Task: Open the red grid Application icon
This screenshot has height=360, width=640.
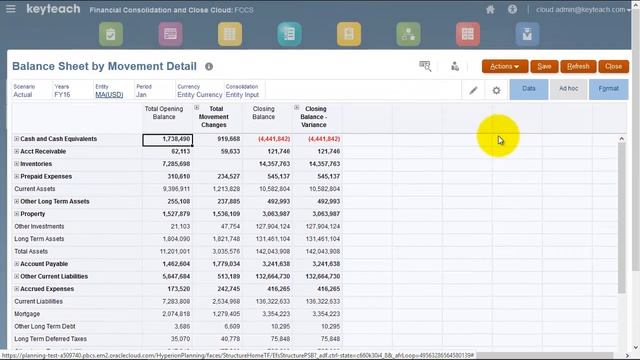Action: pos(468,34)
